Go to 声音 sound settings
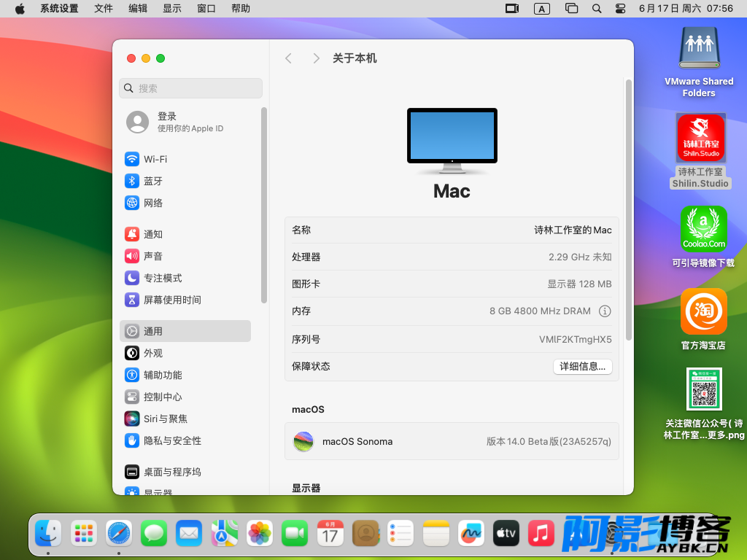The height and width of the screenshot is (560, 747). pos(185,256)
